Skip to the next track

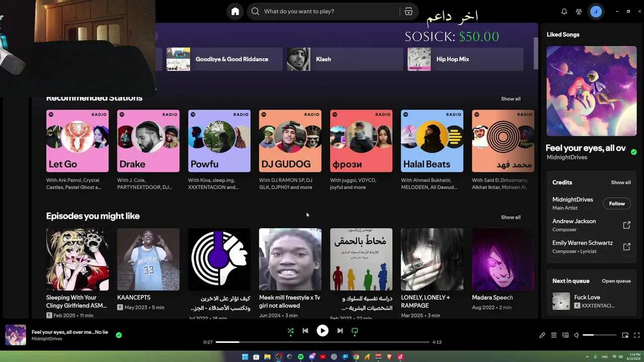pos(340,331)
